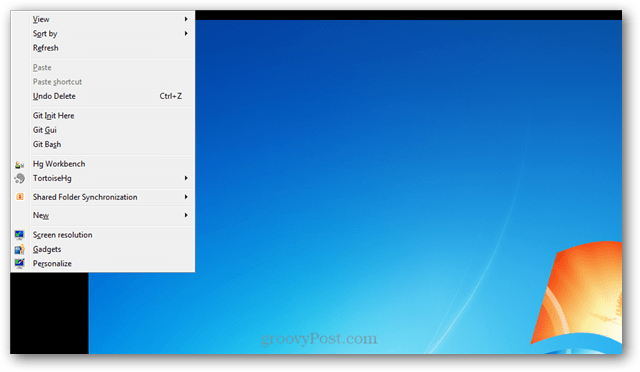Open the Shared Folder Synchronization submenu arrow

point(186,197)
